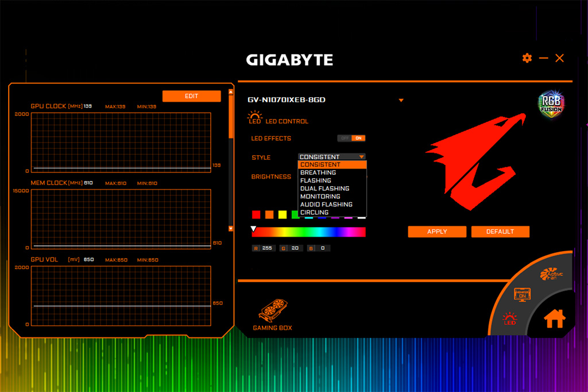Click the red Aorus eagle logo
This screenshot has width=588, height=392.
[476, 162]
